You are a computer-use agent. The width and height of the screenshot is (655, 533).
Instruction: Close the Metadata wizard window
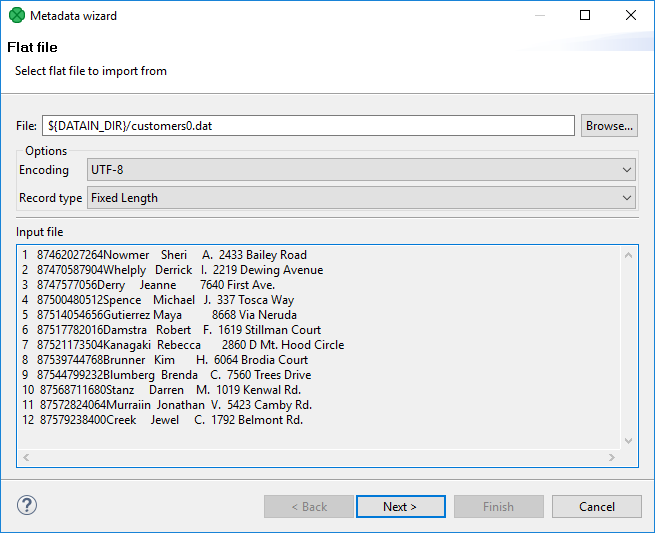[630, 16]
